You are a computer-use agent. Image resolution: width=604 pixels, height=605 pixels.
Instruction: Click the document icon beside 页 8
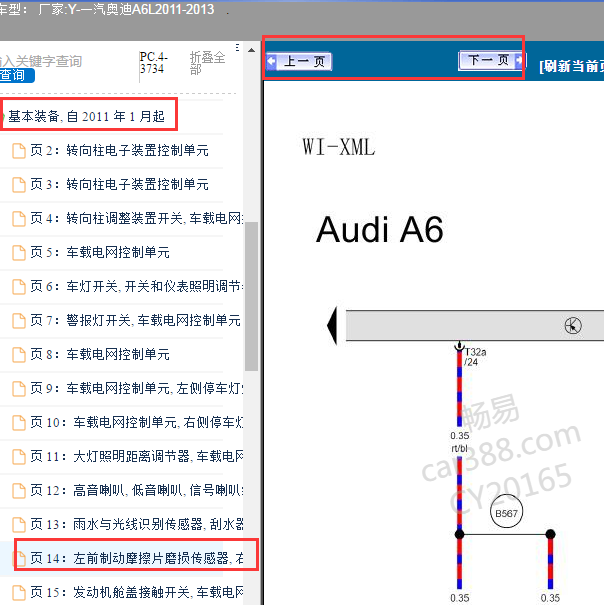pos(19,355)
